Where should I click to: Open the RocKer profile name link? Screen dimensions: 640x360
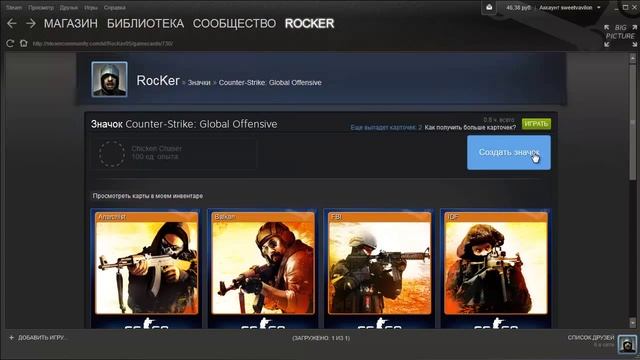click(x=158, y=81)
